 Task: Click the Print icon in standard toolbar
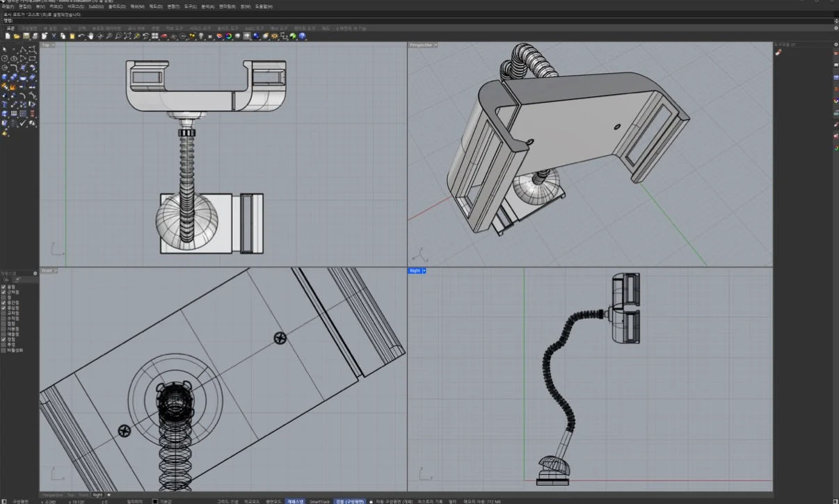[35, 36]
